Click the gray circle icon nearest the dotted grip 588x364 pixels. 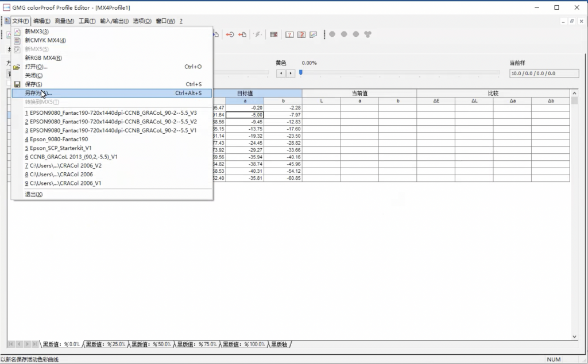click(332, 34)
